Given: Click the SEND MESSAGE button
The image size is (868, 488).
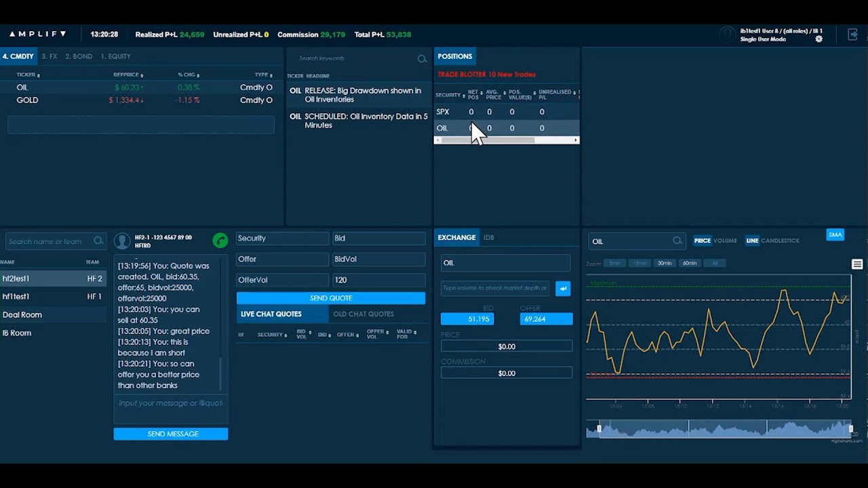Looking at the screenshot, I should pyautogui.click(x=171, y=434).
